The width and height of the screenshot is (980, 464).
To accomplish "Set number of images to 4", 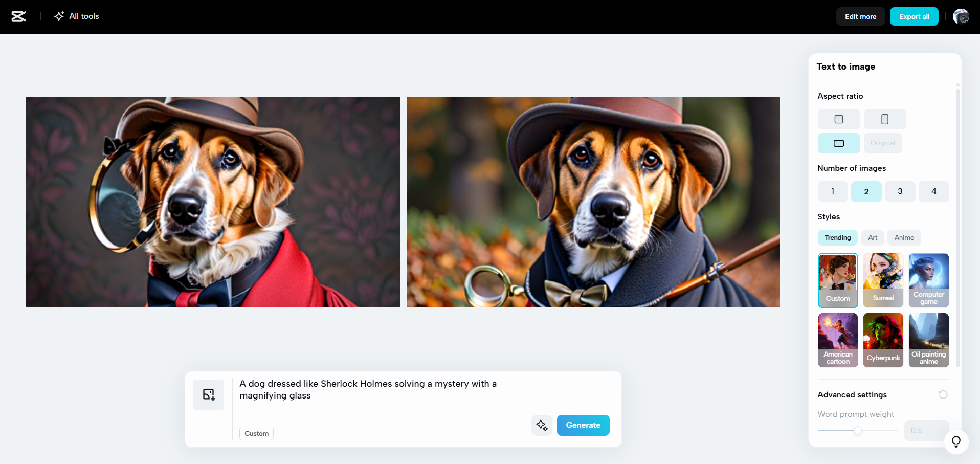I will pos(934,191).
